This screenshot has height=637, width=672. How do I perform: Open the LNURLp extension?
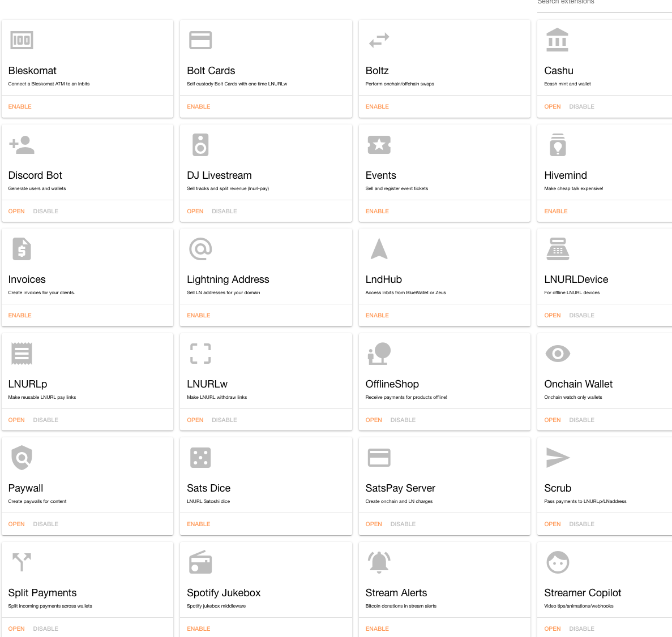point(16,420)
